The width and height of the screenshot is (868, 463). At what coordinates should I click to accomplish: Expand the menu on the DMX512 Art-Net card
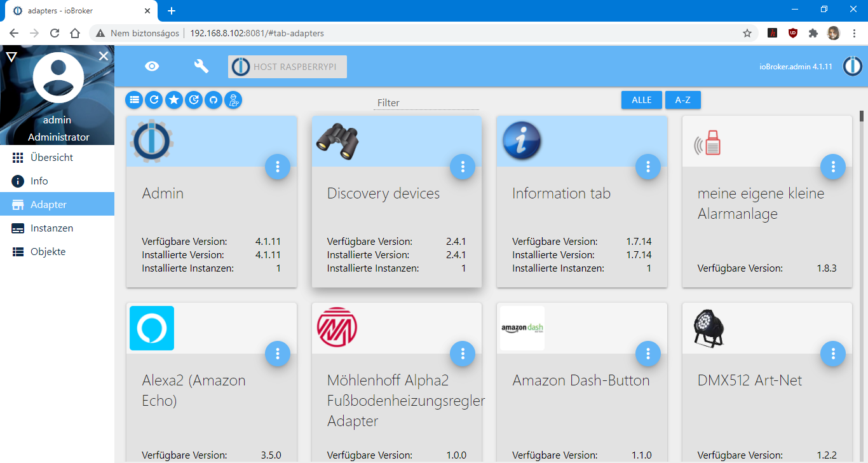833,354
